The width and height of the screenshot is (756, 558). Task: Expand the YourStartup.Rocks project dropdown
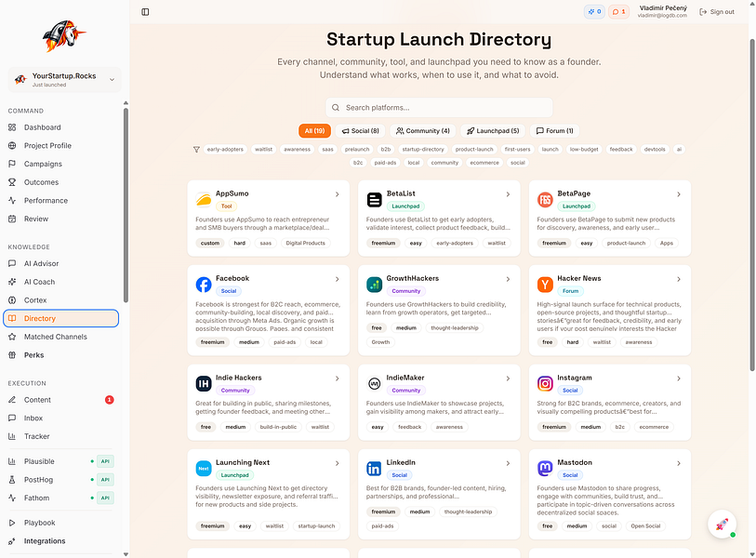pos(64,80)
